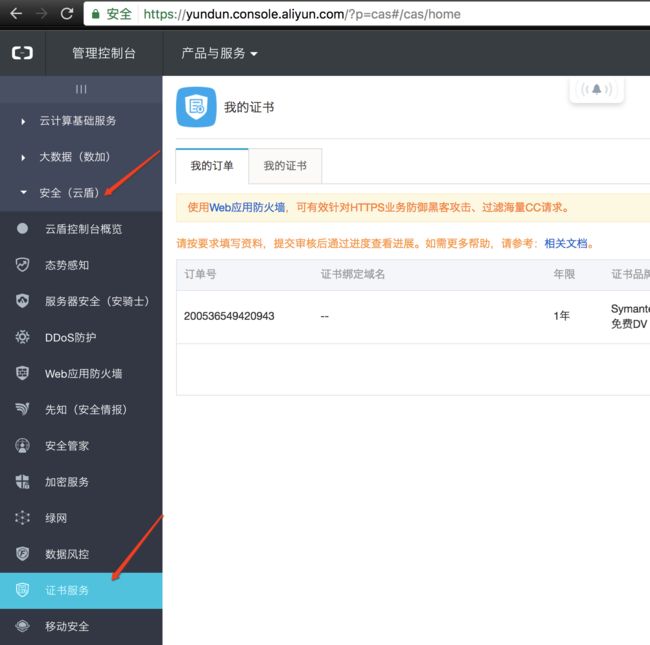Click the Web应用防火墙 shield icon
This screenshot has width=650, height=645.
click(x=22, y=373)
